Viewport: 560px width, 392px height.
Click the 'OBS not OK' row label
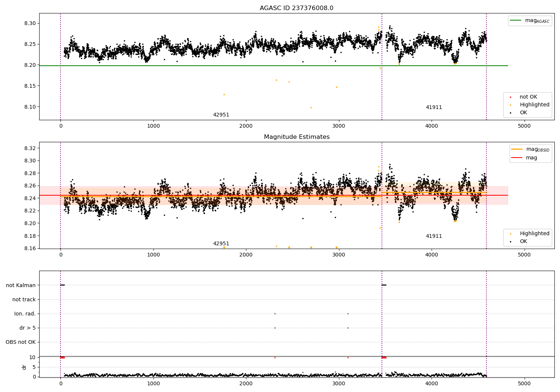pos(21,342)
